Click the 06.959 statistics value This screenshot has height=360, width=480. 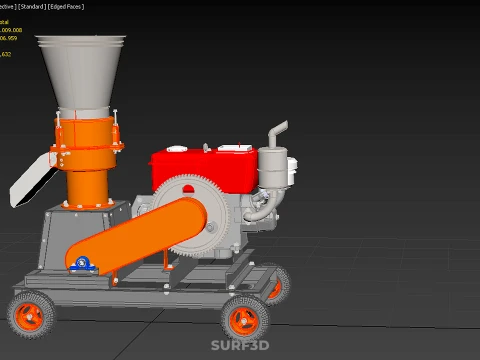pos(8,38)
